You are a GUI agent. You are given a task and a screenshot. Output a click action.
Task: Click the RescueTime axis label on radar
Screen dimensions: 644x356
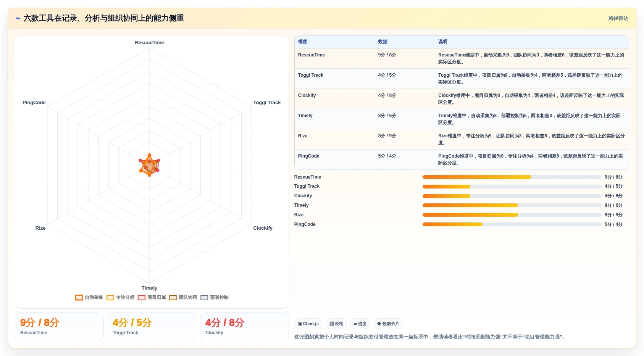pos(149,43)
